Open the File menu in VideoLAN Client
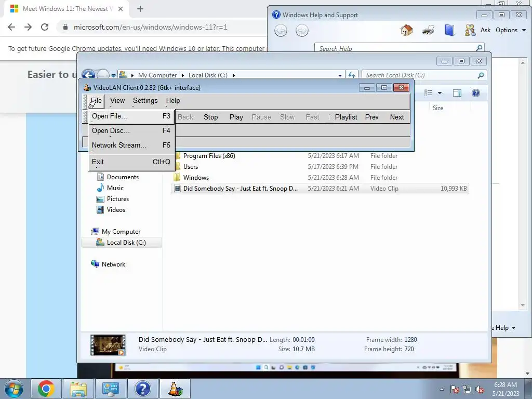The height and width of the screenshot is (399, 532). pos(96,101)
